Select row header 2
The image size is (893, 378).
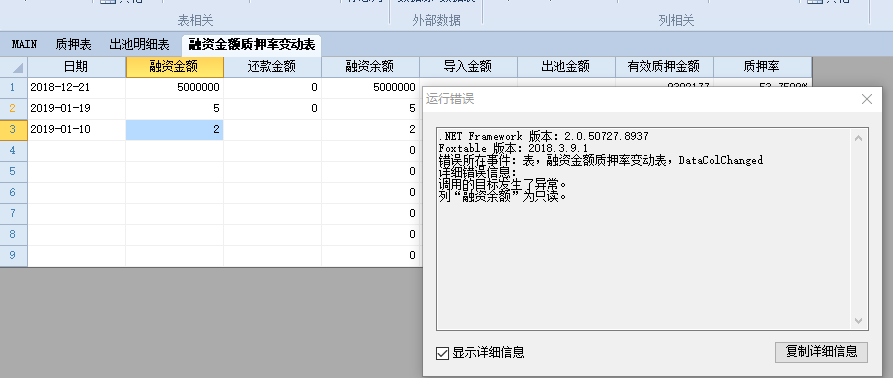pos(14,109)
